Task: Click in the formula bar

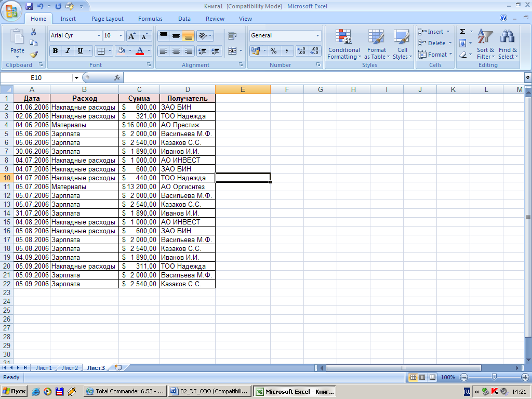Action: coord(324,78)
